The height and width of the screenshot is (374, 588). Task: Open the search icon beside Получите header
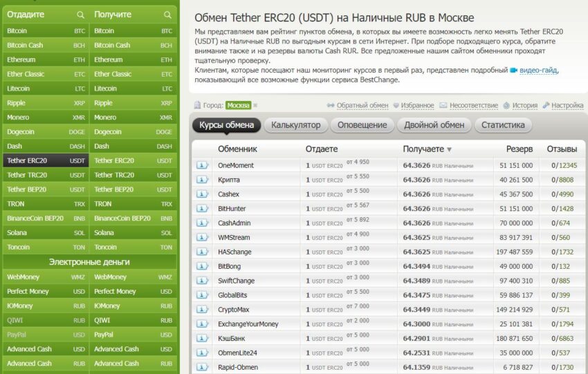167,15
